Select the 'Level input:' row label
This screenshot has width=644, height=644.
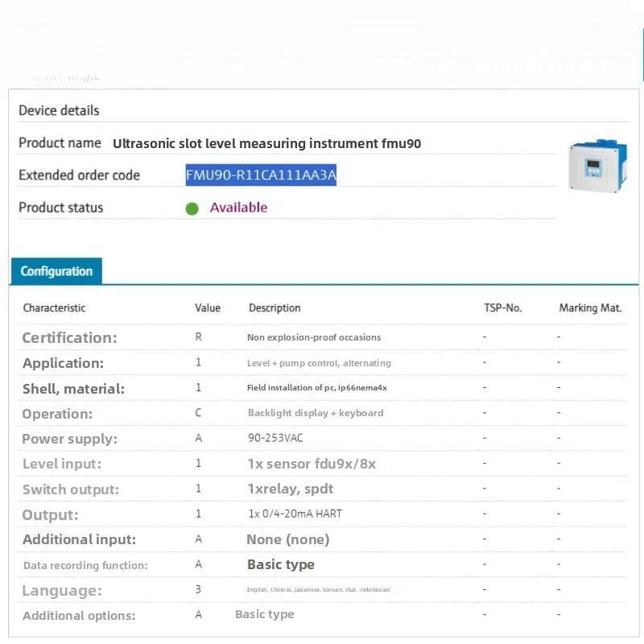click(x=62, y=464)
